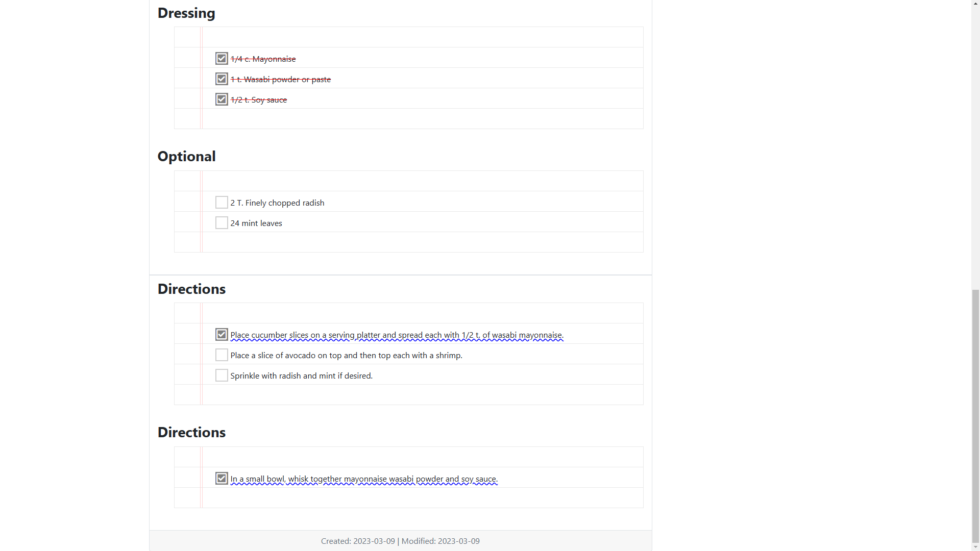Click the 24 mint leaves text
980x551 pixels.
pos(256,223)
